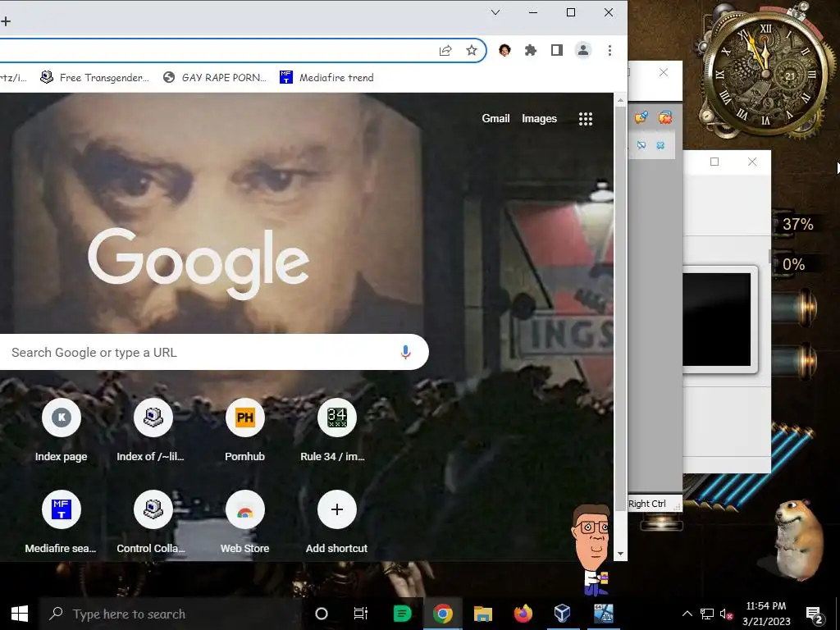The height and width of the screenshot is (630, 840).
Task: Open the Index page shortcut tile
Action: [x=61, y=431]
